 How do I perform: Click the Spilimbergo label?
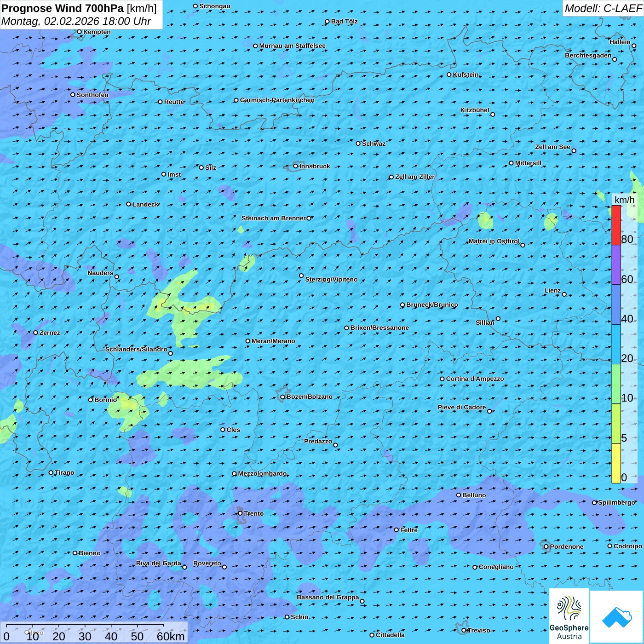(x=616, y=502)
